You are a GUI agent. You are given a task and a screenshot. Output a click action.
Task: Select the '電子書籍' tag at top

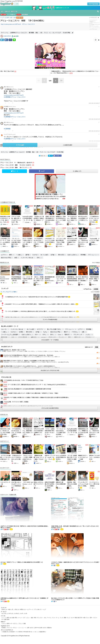[31, 33]
